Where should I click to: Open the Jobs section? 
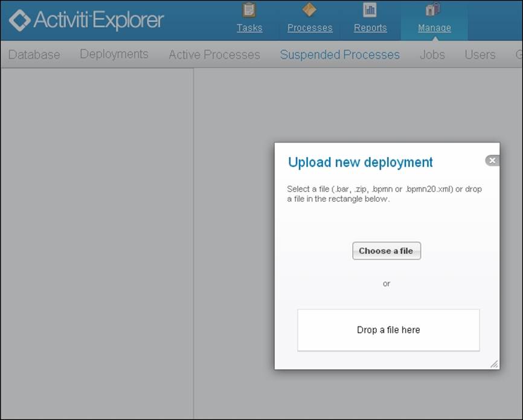tap(432, 54)
